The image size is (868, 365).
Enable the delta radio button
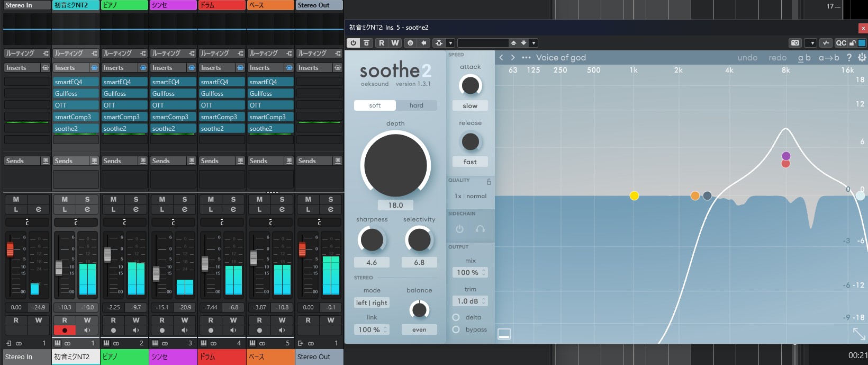tap(456, 317)
